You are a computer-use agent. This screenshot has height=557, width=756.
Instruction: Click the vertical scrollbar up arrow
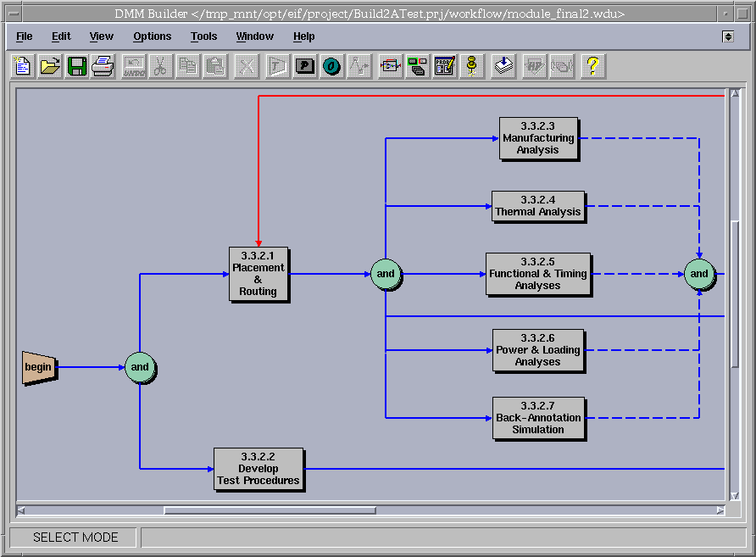tap(735, 92)
